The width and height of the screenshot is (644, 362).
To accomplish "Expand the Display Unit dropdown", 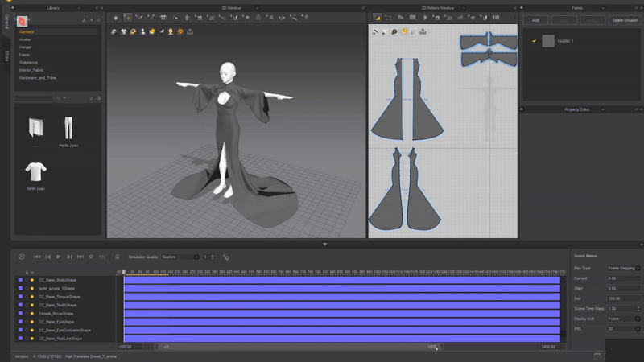I will (x=625, y=319).
